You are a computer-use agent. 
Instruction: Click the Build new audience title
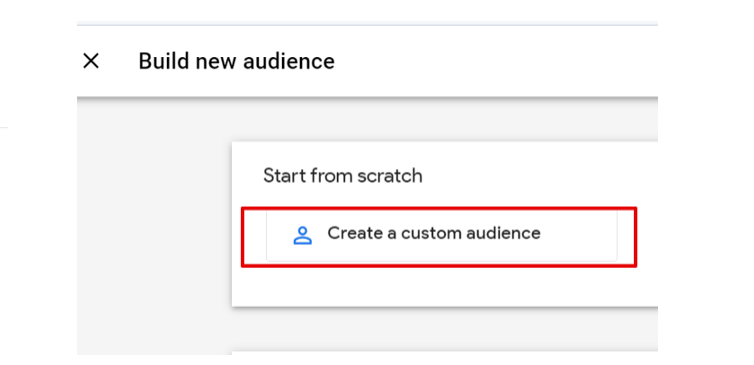pos(237,62)
